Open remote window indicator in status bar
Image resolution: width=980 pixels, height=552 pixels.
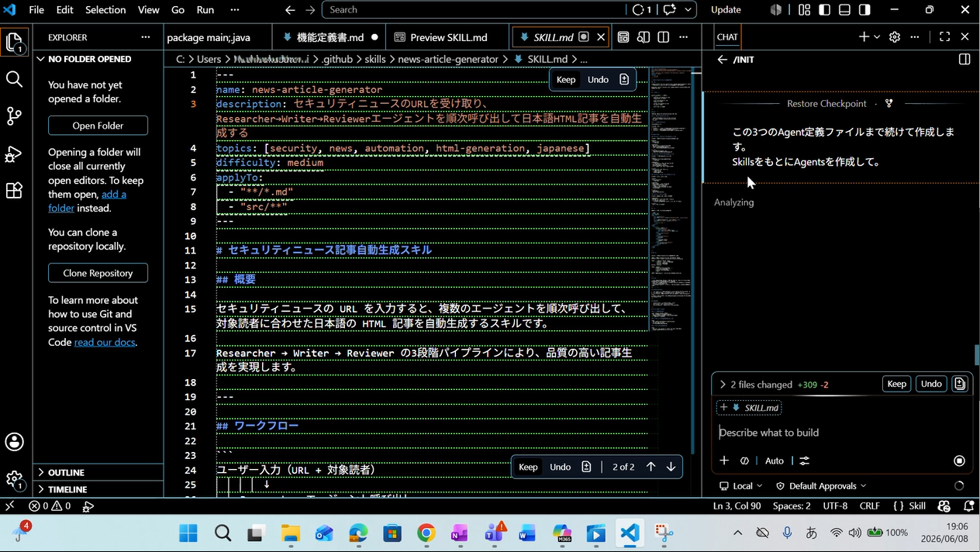(x=9, y=505)
